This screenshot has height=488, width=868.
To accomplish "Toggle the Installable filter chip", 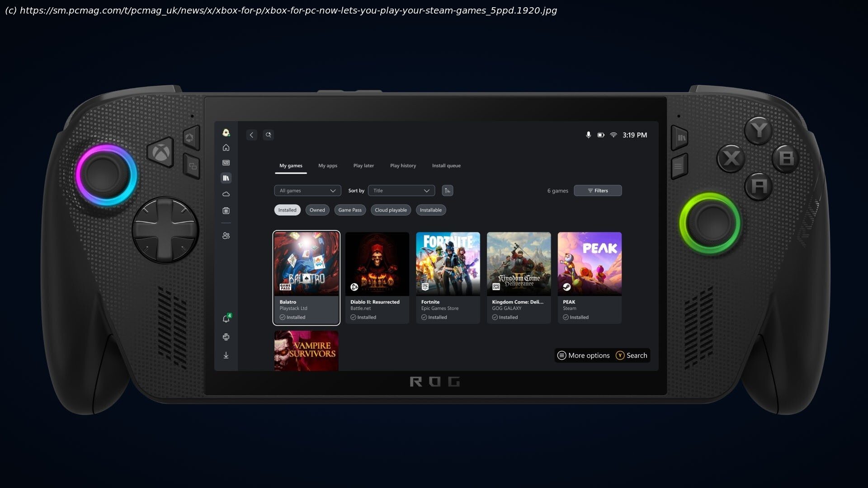I will (x=431, y=210).
